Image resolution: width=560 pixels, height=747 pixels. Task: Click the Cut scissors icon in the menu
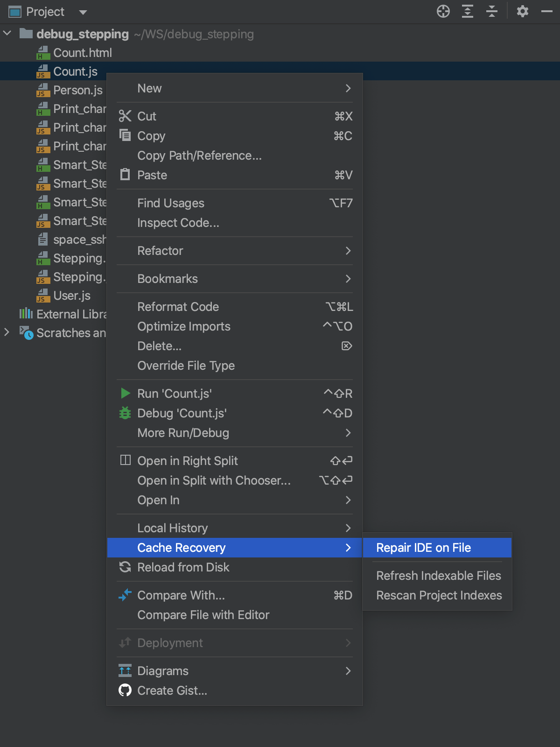point(125,116)
